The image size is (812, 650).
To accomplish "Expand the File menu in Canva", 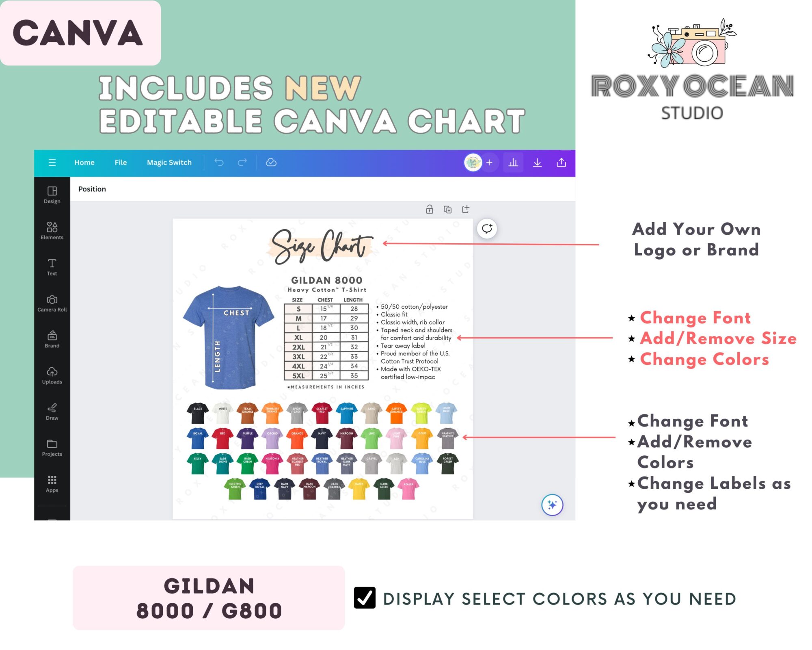I will [120, 162].
